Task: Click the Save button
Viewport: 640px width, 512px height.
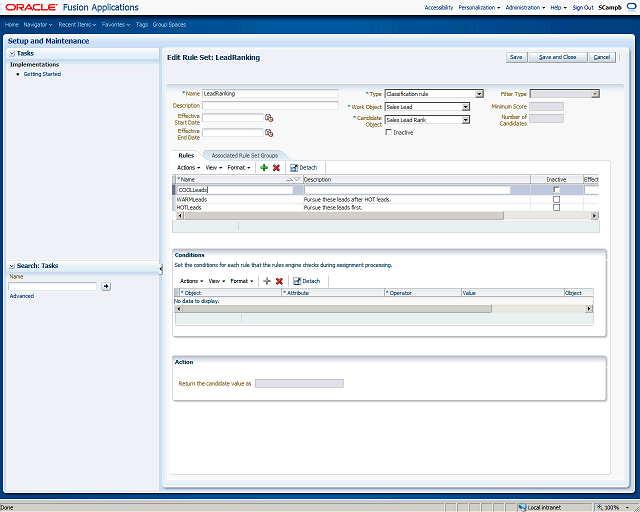Action: [516, 57]
